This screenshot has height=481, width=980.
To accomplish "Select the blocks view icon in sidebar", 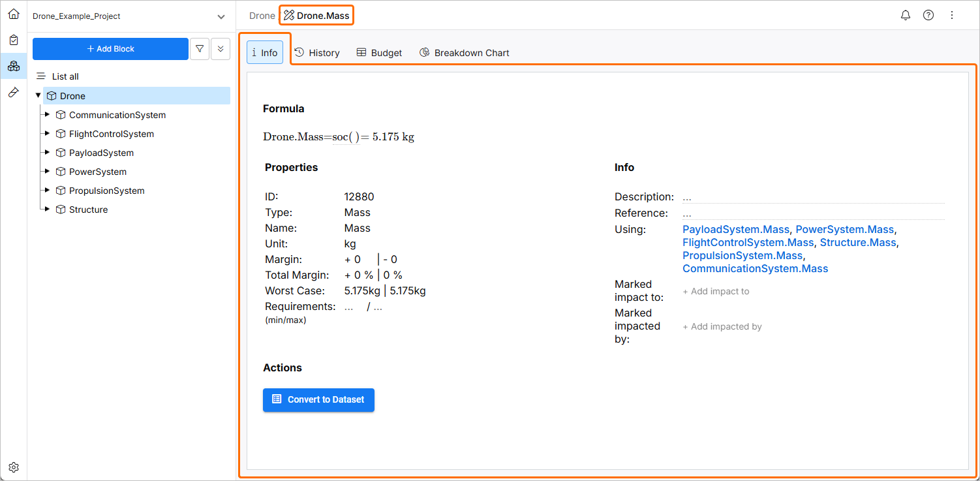I will 14,65.
